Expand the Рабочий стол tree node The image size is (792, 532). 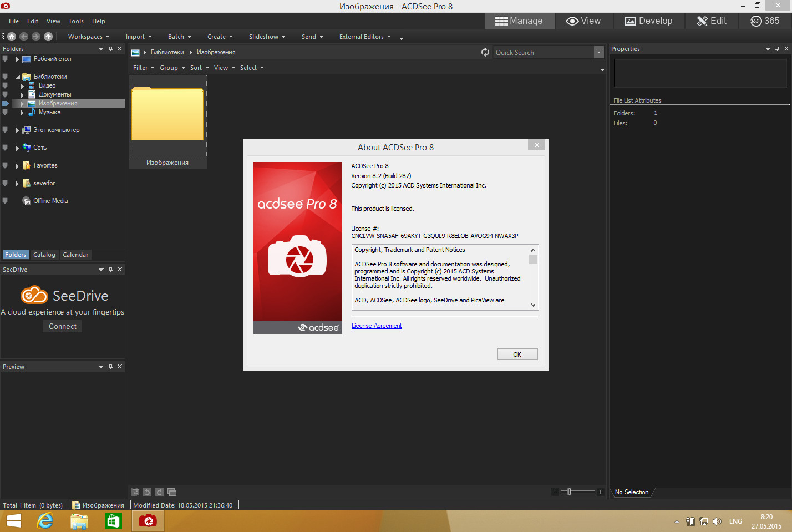tap(17, 59)
